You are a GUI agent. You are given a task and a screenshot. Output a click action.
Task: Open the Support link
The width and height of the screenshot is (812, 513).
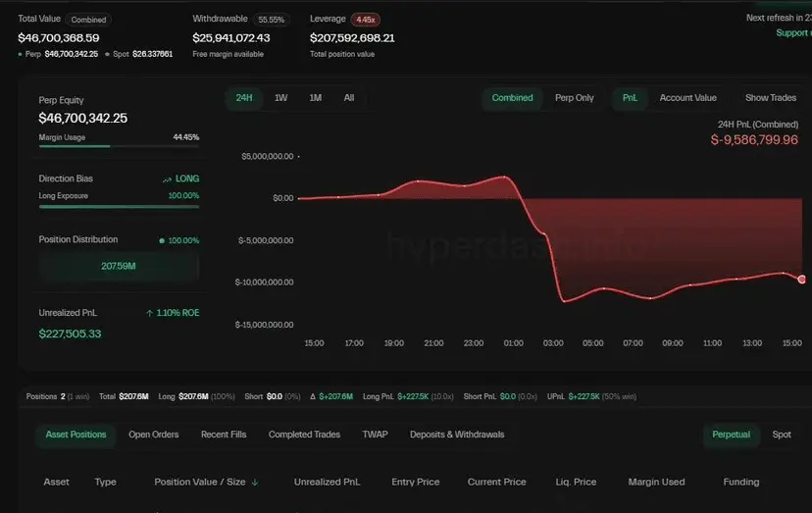(x=792, y=32)
